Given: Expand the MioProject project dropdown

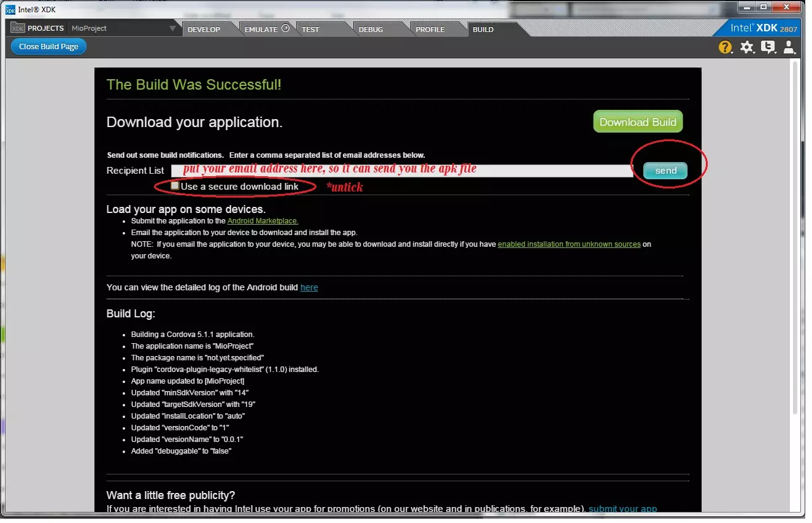Looking at the screenshot, I should 172,29.
